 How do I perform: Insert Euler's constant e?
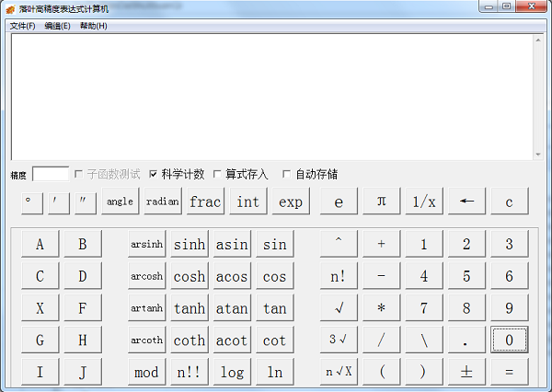tap(339, 202)
